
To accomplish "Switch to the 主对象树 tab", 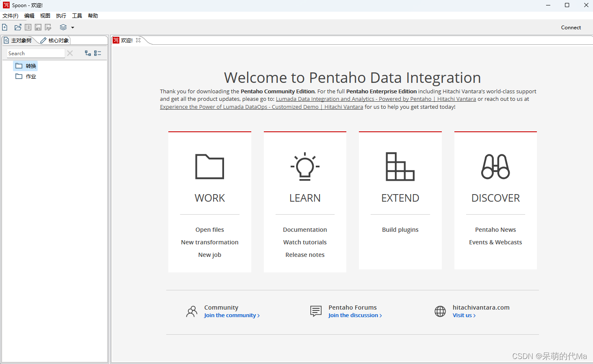I will pyautogui.click(x=18, y=40).
